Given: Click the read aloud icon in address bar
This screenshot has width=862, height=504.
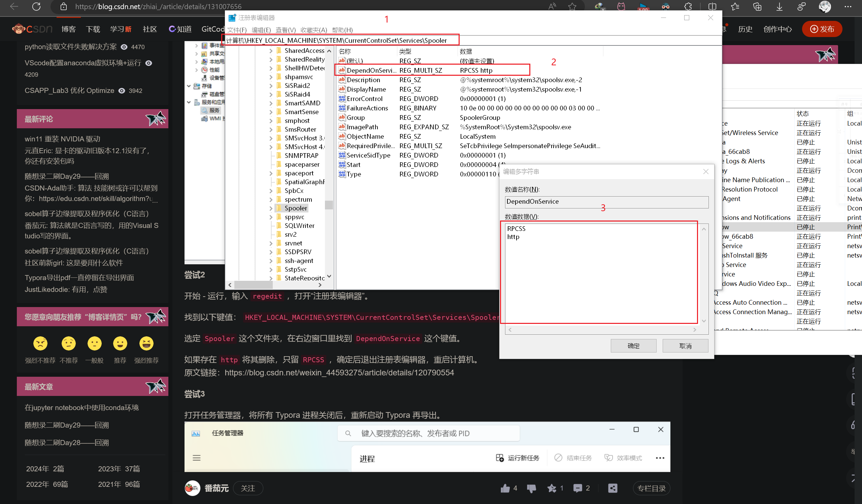Looking at the screenshot, I should pos(552,6).
